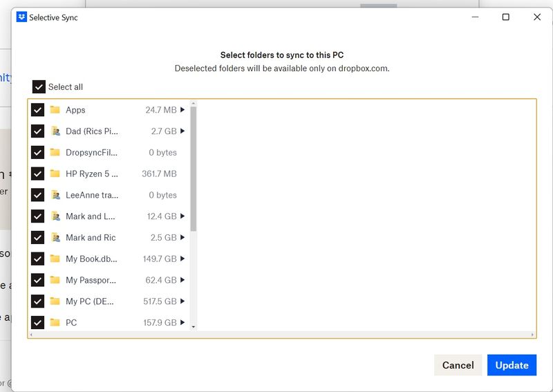Uncheck the Dad (Rics Pi... checkbox
Image resolution: width=553 pixels, height=392 pixels.
[x=37, y=131]
